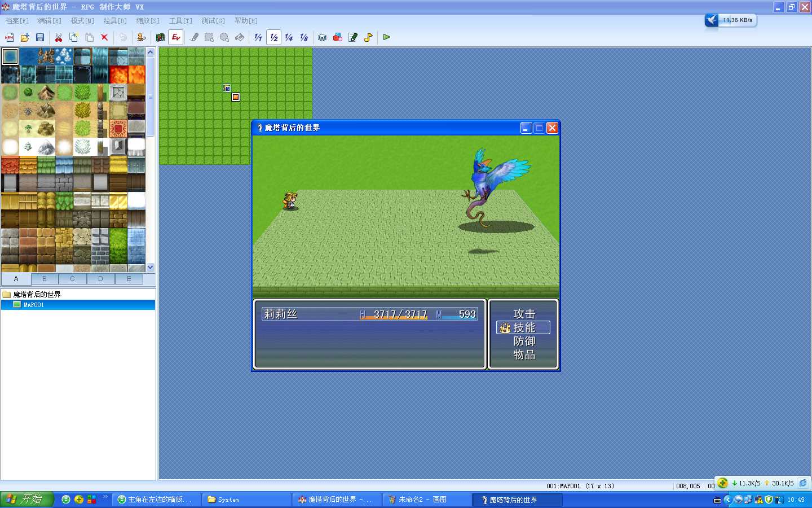Switch to System folder taskbar item
The height and width of the screenshot is (508, 812).
[x=246, y=500]
